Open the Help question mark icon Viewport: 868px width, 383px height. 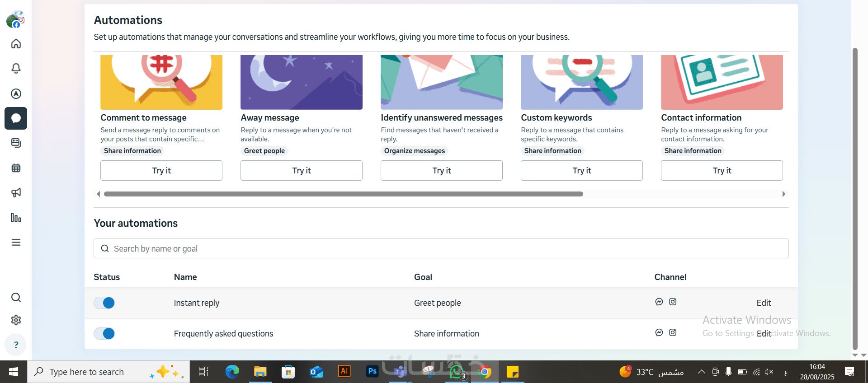[16, 345]
